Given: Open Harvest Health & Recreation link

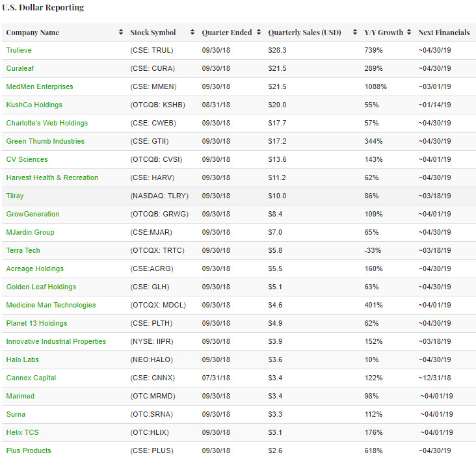Looking at the screenshot, I should point(52,177).
